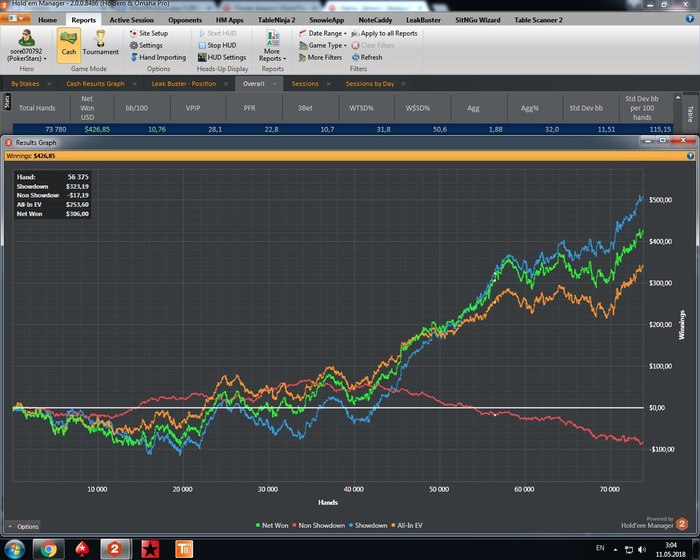Screen dimensions: 700x560
Task: Open the Hold'em Manager 2 taskbar icon
Action: click(x=115, y=549)
